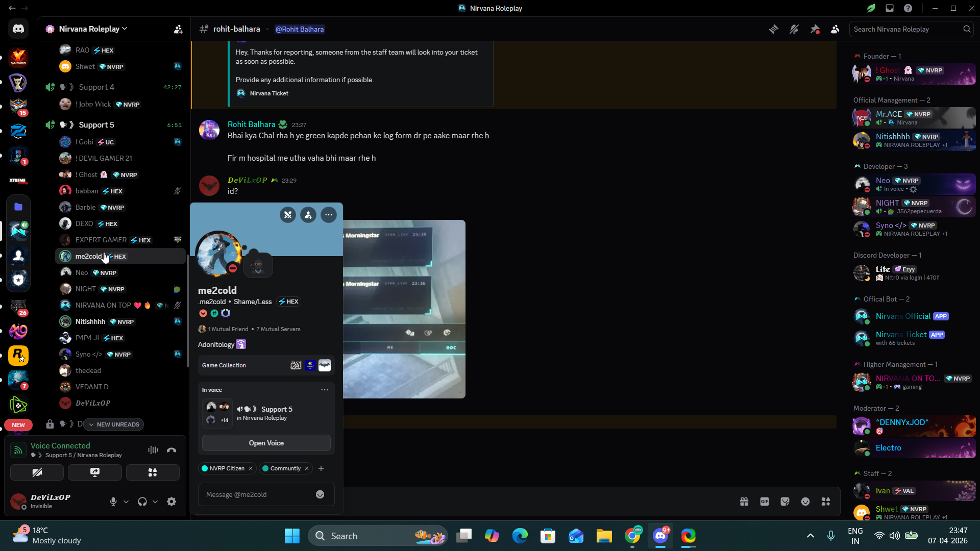Viewport: 980px width, 551px height.
Task: Open microphone input device options arrow
Action: (126, 502)
